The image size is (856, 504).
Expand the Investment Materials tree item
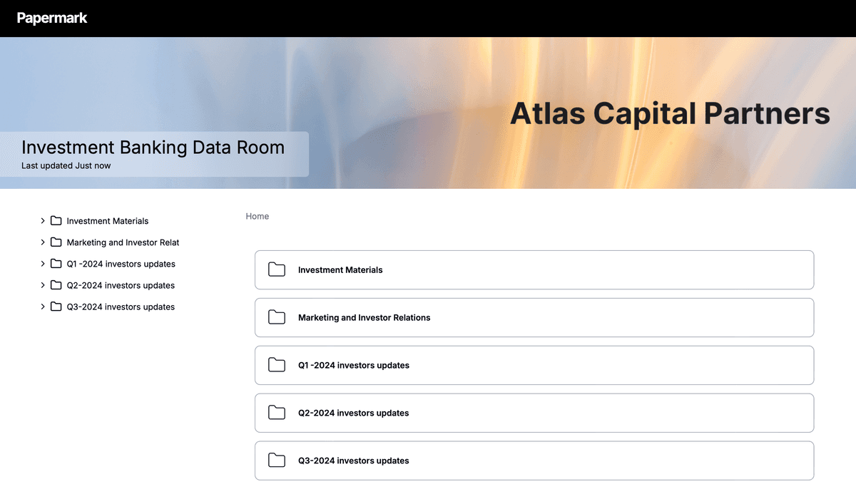point(43,221)
